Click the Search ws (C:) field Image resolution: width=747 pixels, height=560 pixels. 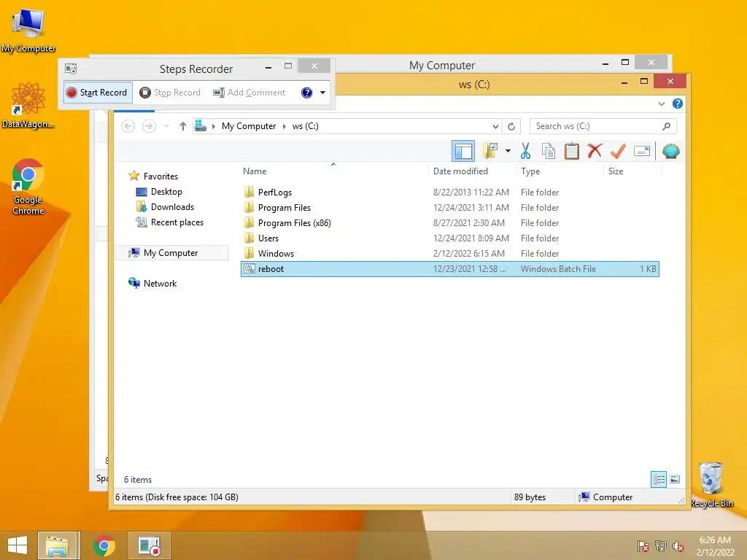click(x=603, y=126)
